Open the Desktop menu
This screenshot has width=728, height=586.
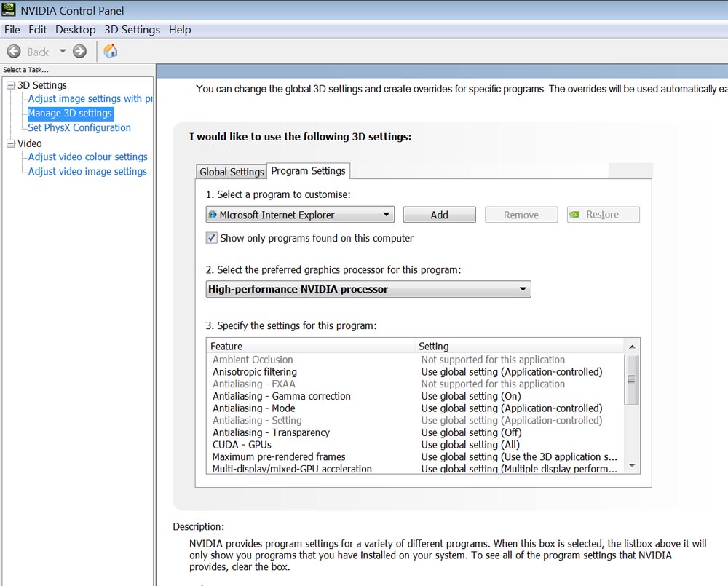tap(75, 30)
